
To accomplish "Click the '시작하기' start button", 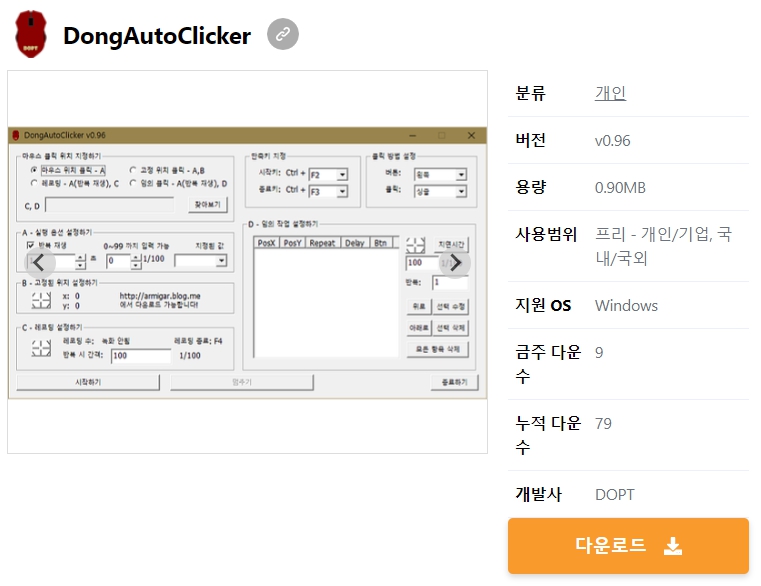I will click(88, 382).
